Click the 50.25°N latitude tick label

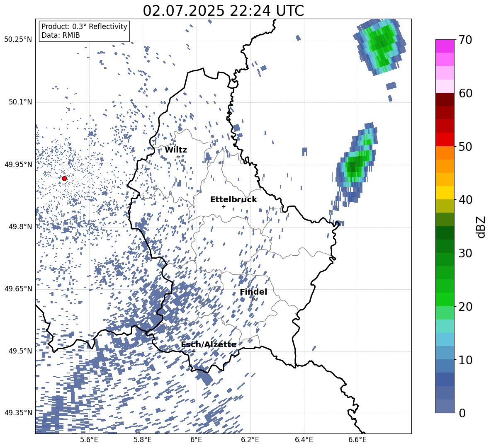pyautogui.click(x=18, y=40)
